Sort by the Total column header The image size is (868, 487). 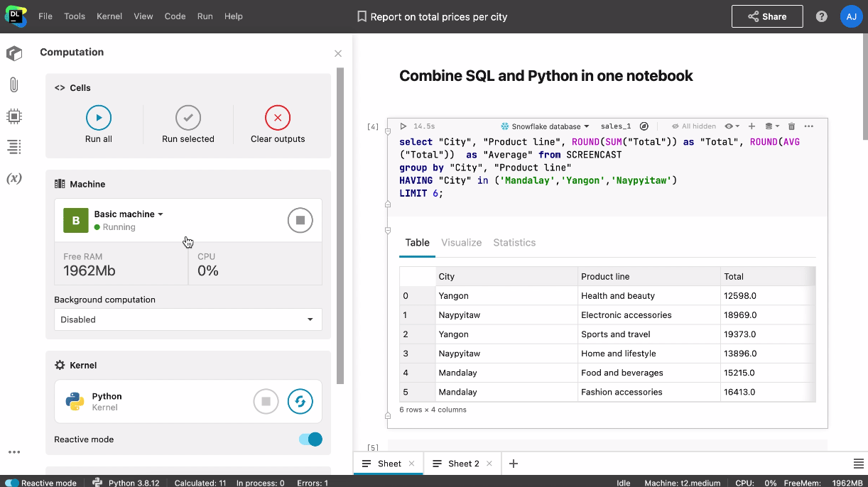768,276
